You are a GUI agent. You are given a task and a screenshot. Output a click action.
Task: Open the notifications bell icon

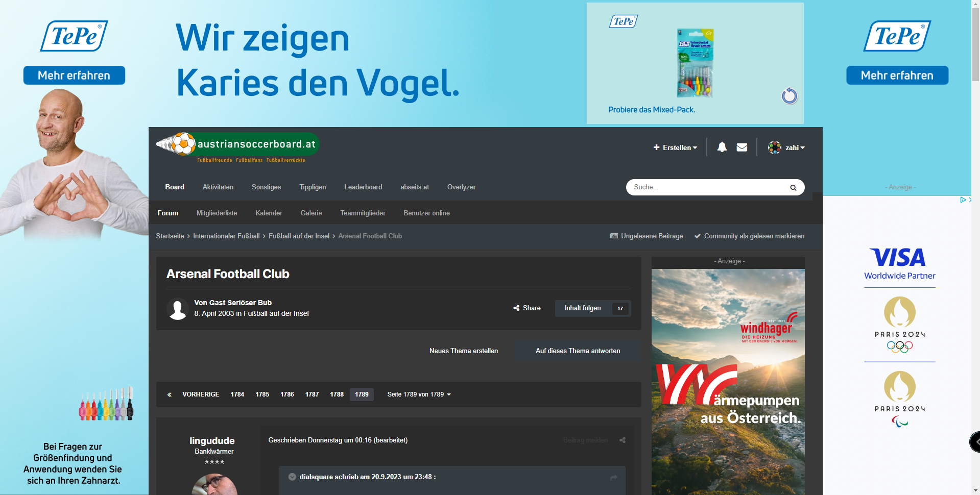click(722, 147)
